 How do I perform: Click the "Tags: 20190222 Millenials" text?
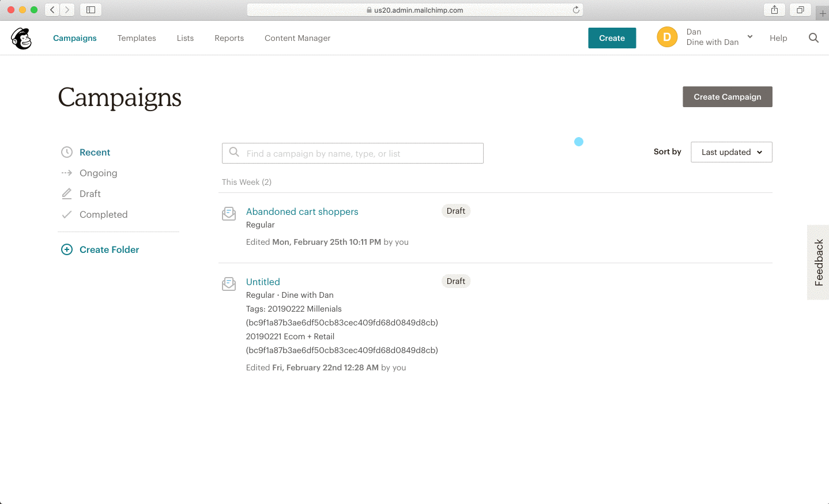[294, 309]
